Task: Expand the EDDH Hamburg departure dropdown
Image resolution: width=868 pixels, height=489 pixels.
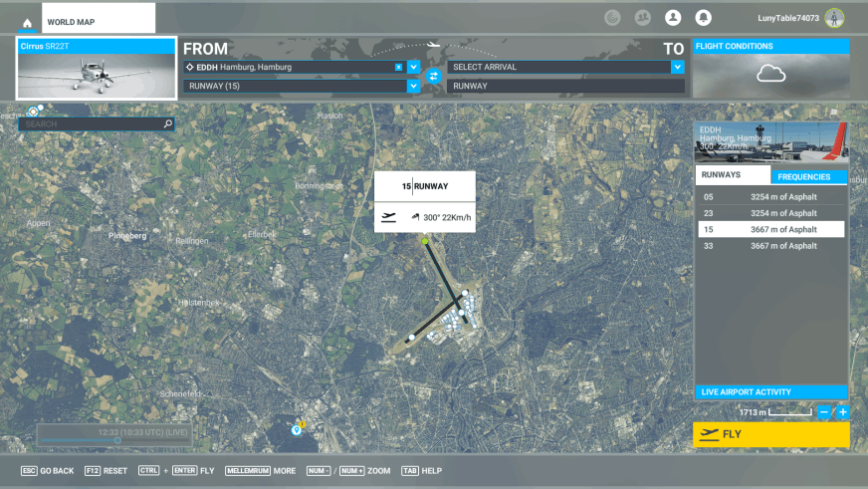Action: click(x=413, y=67)
